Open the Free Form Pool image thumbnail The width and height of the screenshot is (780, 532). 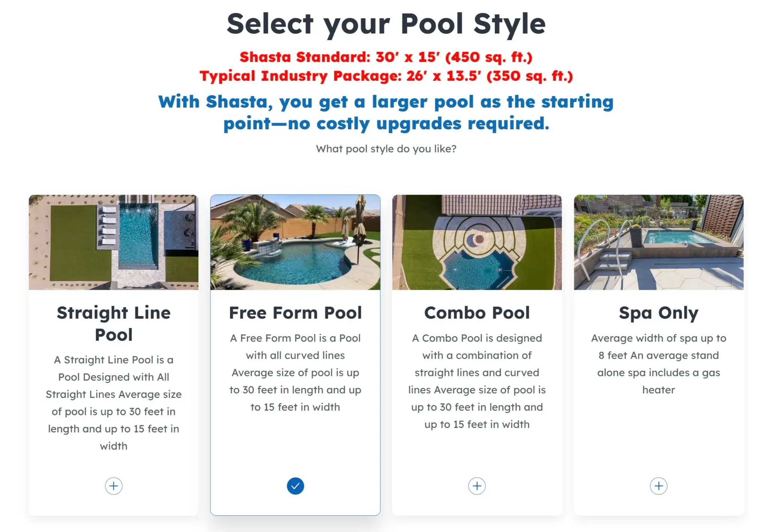[x=295, y=242]
